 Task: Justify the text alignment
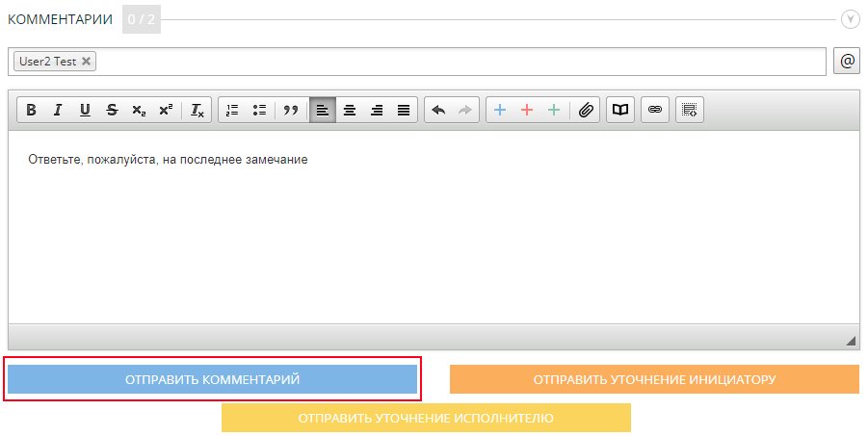pos(404,111)
